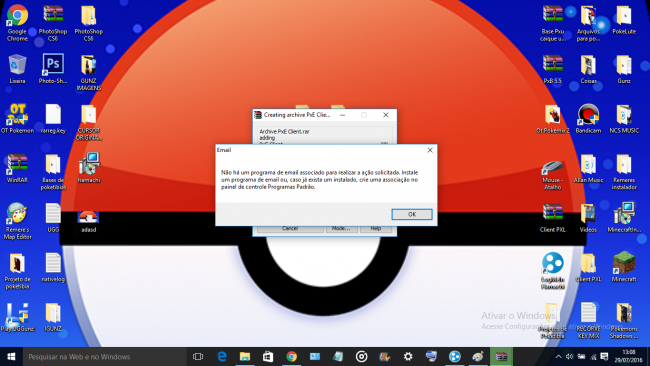The image size is (650, 366).
Task: Close the Email error dialog
Action: click(430, 150)
